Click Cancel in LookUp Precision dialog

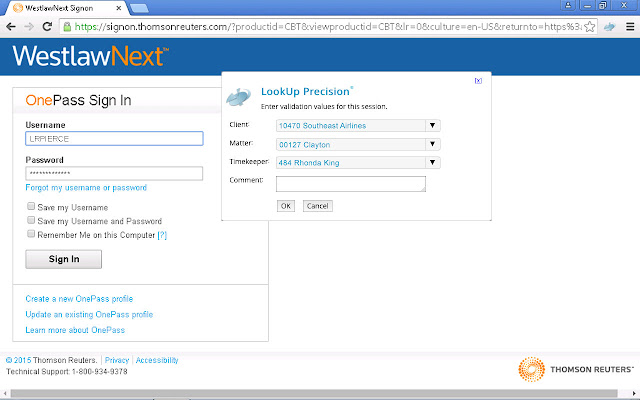[x=318, y=206]
